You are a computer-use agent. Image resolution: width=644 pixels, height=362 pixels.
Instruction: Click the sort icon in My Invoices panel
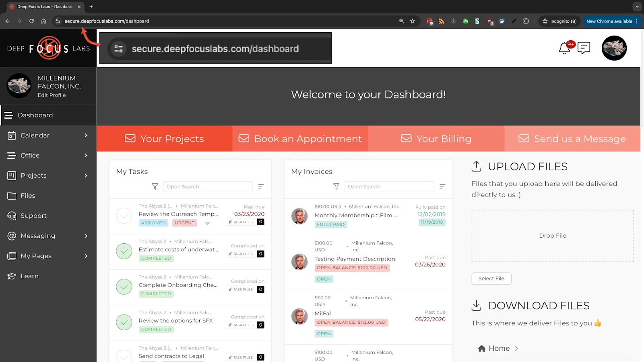[442, 186]
